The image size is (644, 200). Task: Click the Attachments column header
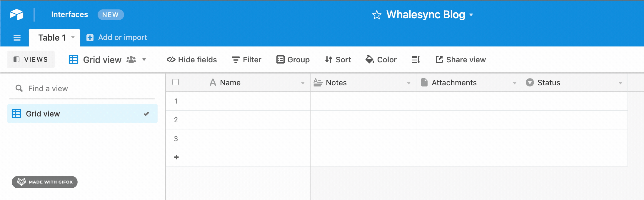click(x=469, y=83)
